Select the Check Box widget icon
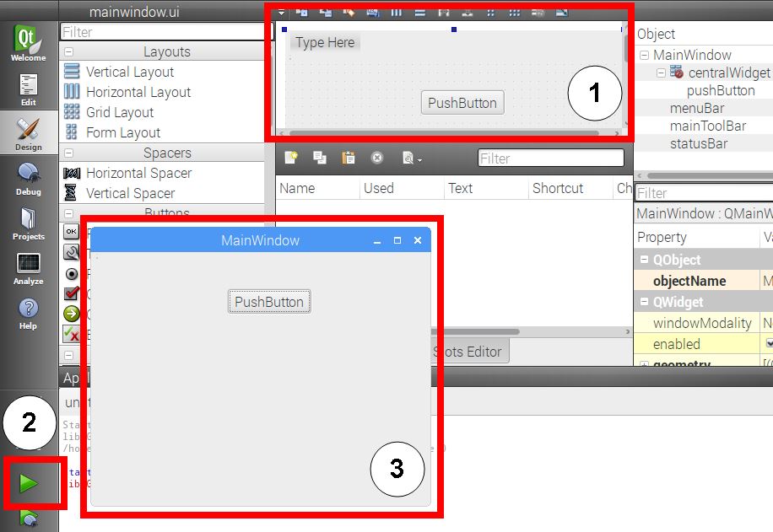773x532 pixels. tap(72, 293)
